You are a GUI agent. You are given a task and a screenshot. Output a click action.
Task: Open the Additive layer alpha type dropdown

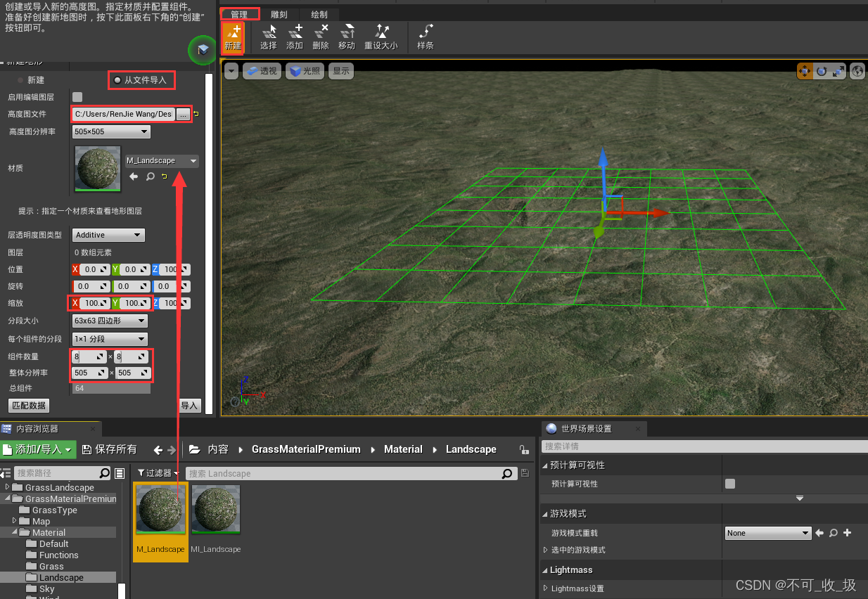(108, 235)
